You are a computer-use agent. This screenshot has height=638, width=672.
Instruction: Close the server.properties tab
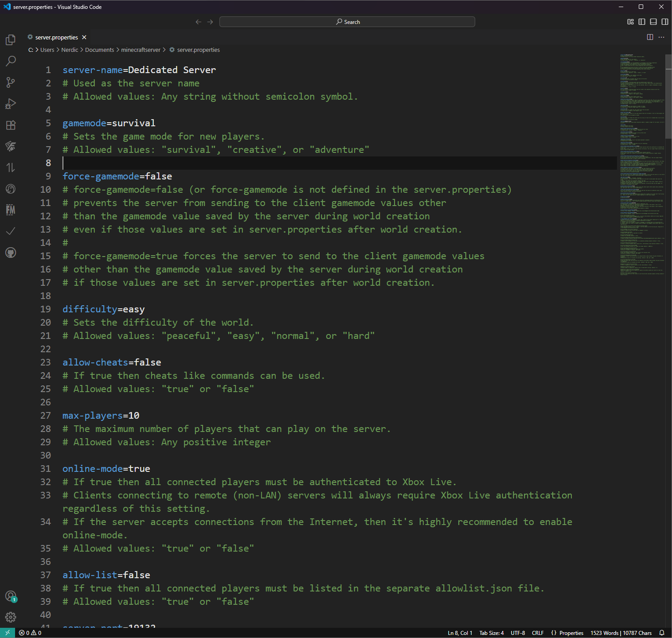(84, 37)
